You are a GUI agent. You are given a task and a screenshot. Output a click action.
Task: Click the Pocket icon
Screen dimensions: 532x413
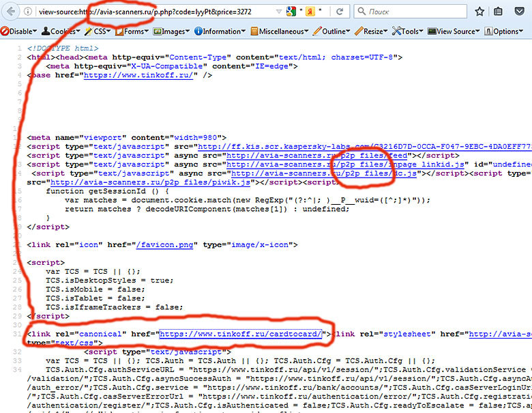[x=519, y=12]
